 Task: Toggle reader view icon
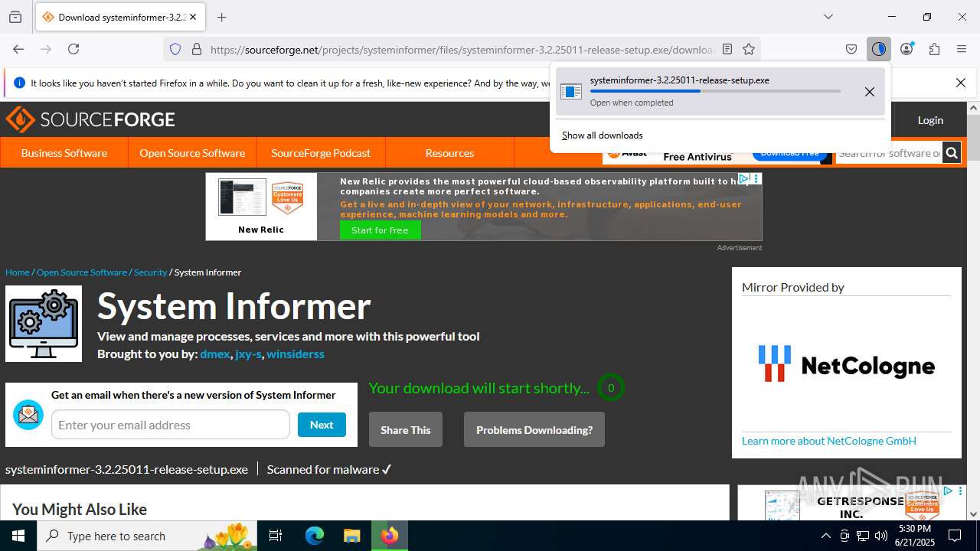[x=727, y=49]
